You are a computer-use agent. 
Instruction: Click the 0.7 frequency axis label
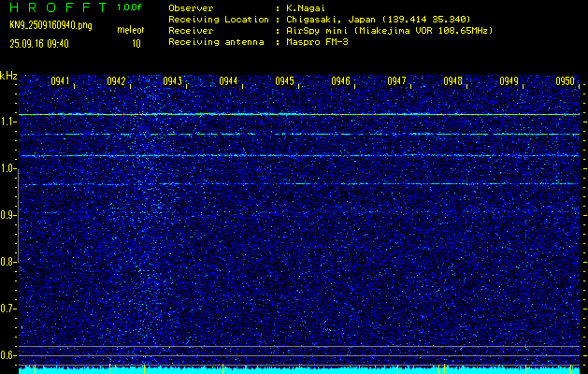pyautogui.click(x=8, y=309)
